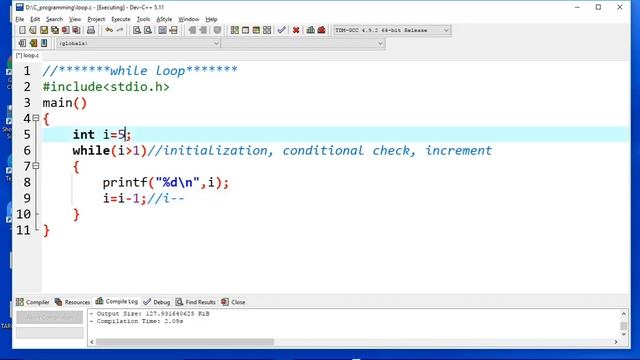This screenshot has height=360, width=640.
Task: Click the compile log horizontal scrollbar thumb
Action: click(x=185, y=342)
